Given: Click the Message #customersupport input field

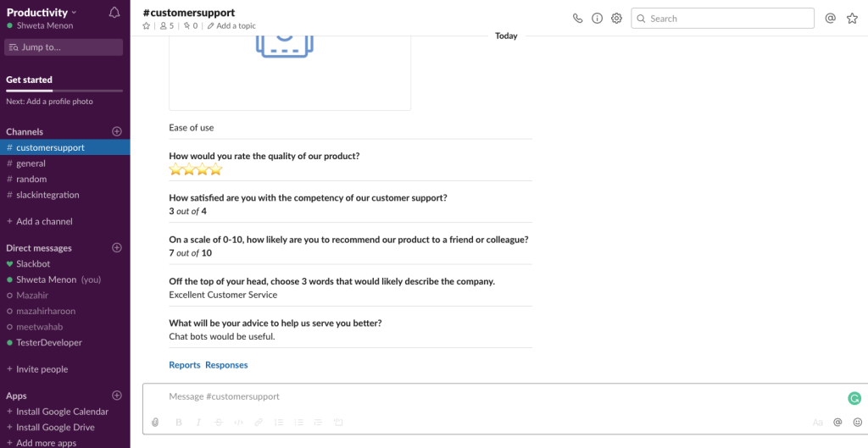Looking at the screenshot, I should (492, 397).
